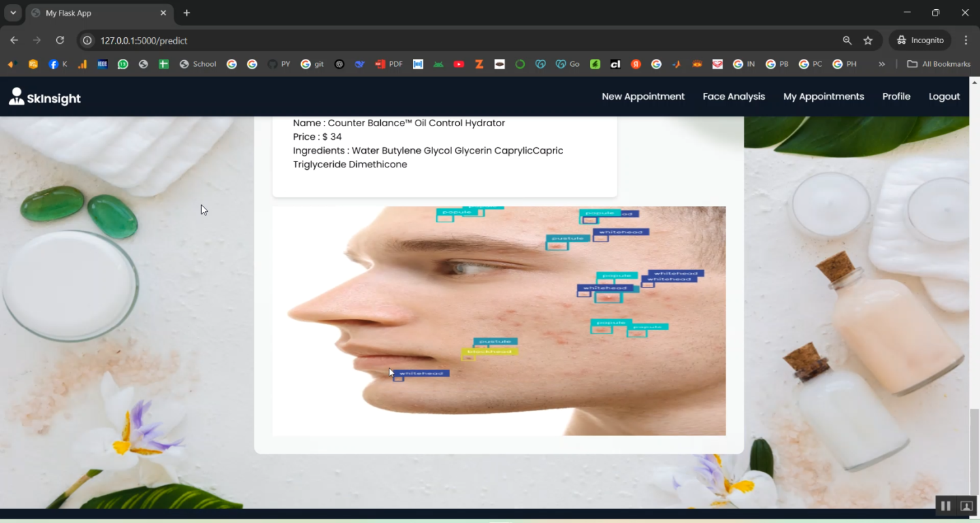Screen dimensions: 980x523
Task: Open the 'PC' Google bookmark
Action: 811,64
